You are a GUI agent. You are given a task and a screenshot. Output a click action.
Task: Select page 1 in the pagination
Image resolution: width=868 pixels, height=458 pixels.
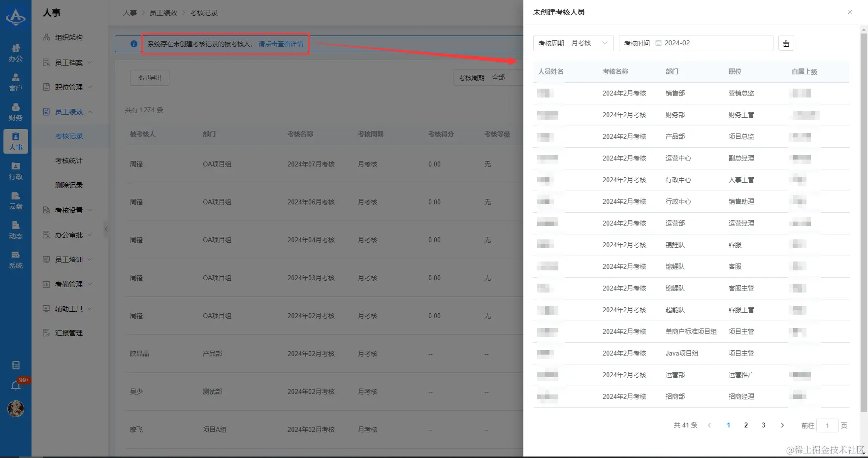point(728,425)
